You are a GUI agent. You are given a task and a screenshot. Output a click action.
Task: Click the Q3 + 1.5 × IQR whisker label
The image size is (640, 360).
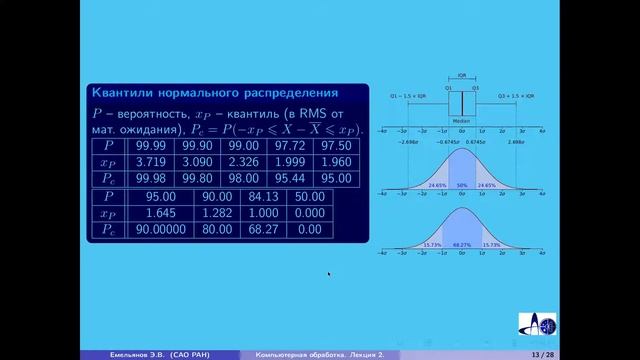coord(516,96)
